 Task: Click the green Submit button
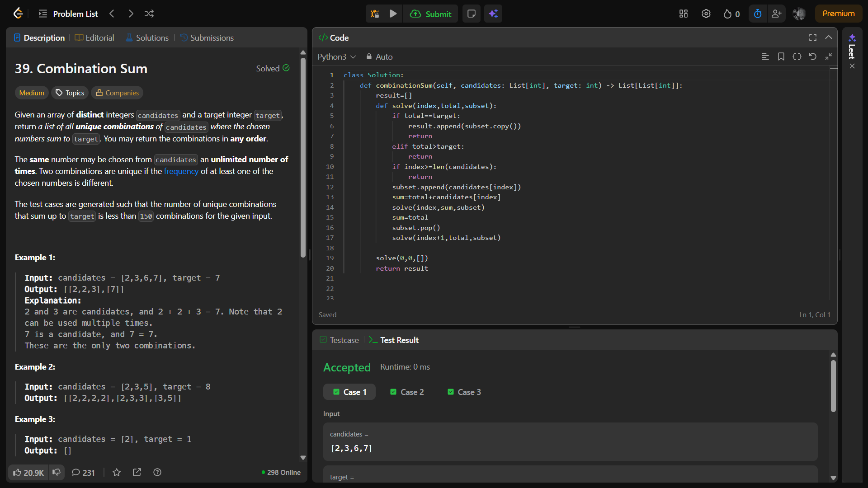430,14
